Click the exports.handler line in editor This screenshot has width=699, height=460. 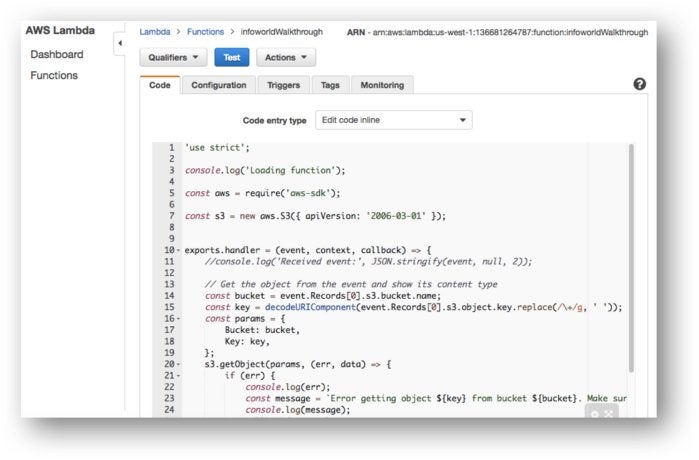[308, 250]
